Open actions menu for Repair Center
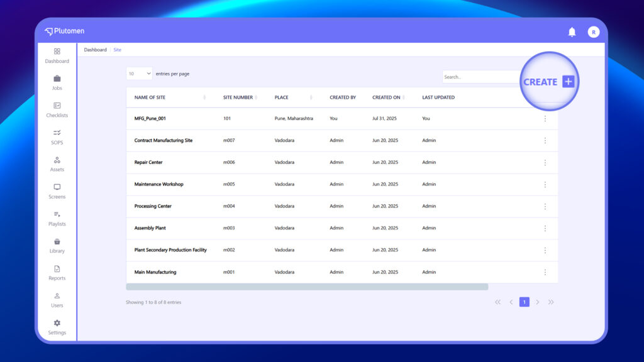 (x=545, y=163)
